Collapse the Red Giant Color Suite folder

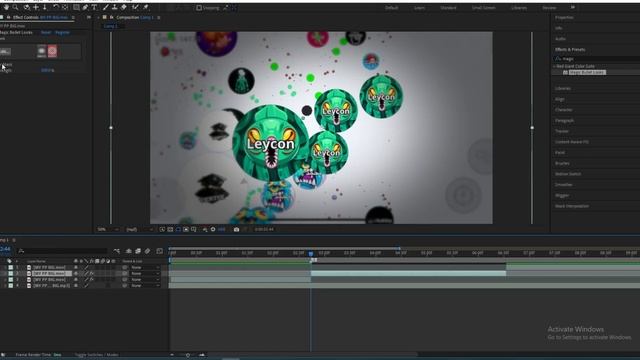(554, 66)
